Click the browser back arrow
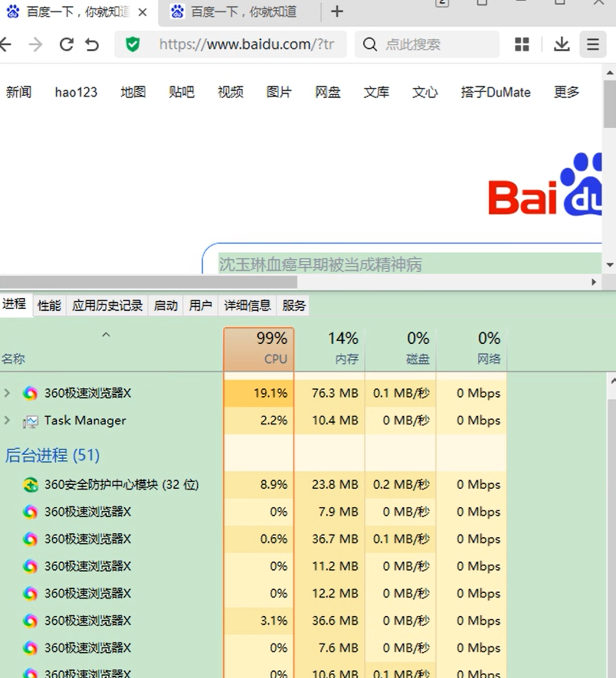The height and width of the screenshot is (678, 616). pyautogui.click(x=5, y=44)
